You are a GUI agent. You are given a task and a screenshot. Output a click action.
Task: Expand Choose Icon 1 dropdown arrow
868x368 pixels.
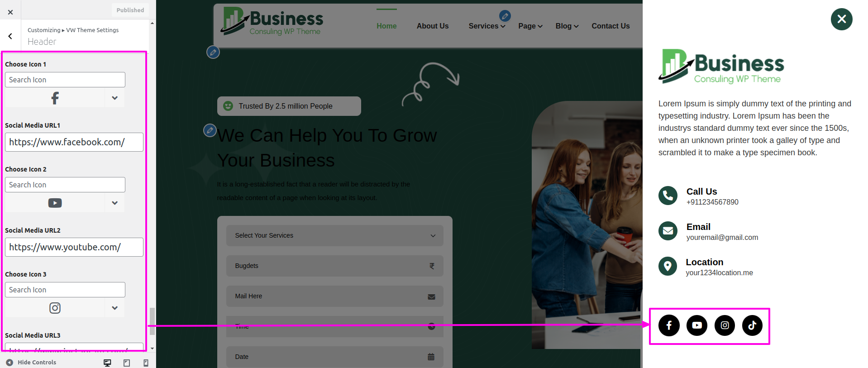point(114,98)
